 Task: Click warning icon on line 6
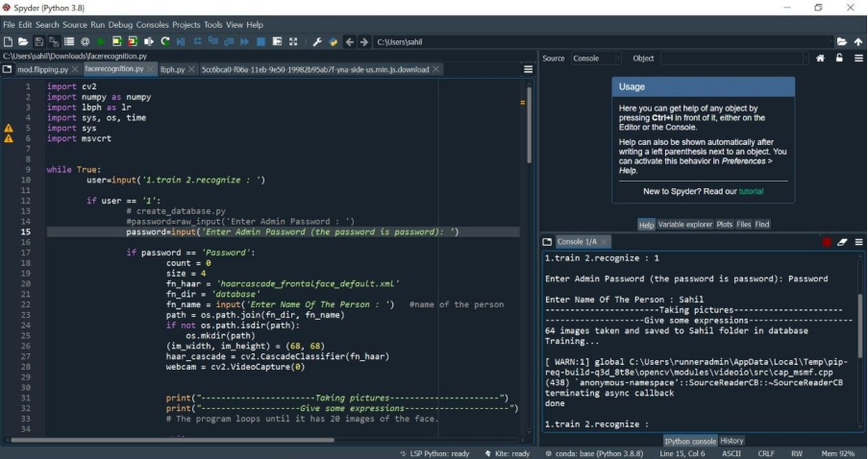[9, 139]
